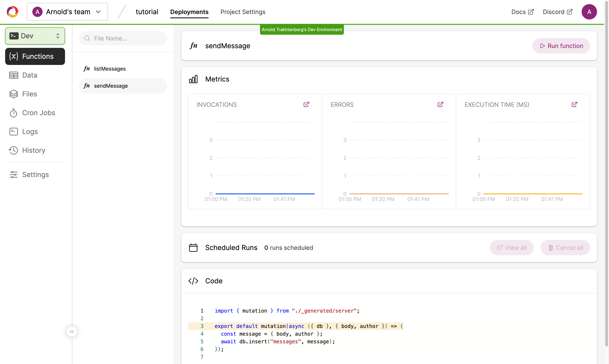Click the user avatar in top right
Viewport: 609px width, 364px height.
pyautogui.click(x=589, y=12)
